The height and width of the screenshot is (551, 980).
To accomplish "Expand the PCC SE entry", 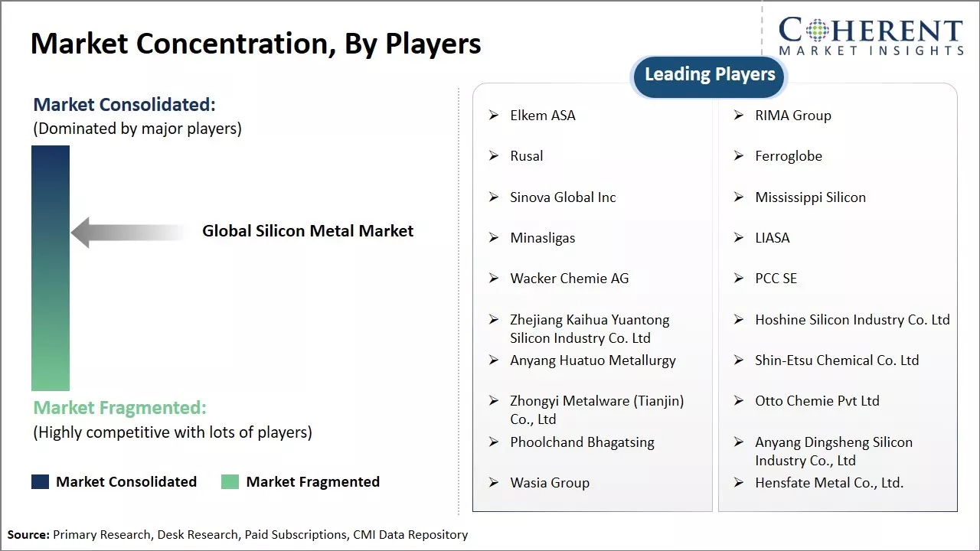I will pos(776,279).
